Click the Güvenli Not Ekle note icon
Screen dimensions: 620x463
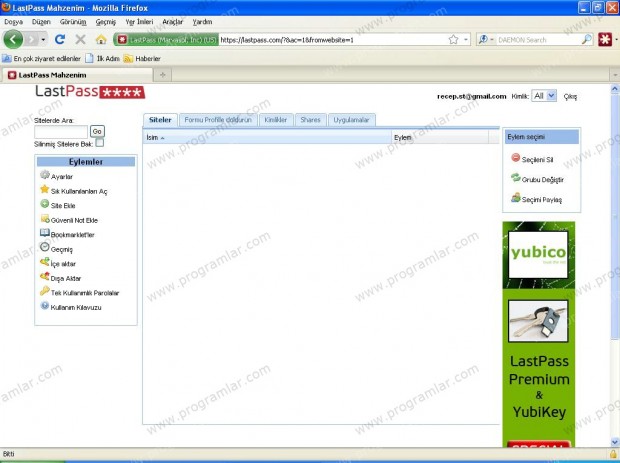(45, 218)
